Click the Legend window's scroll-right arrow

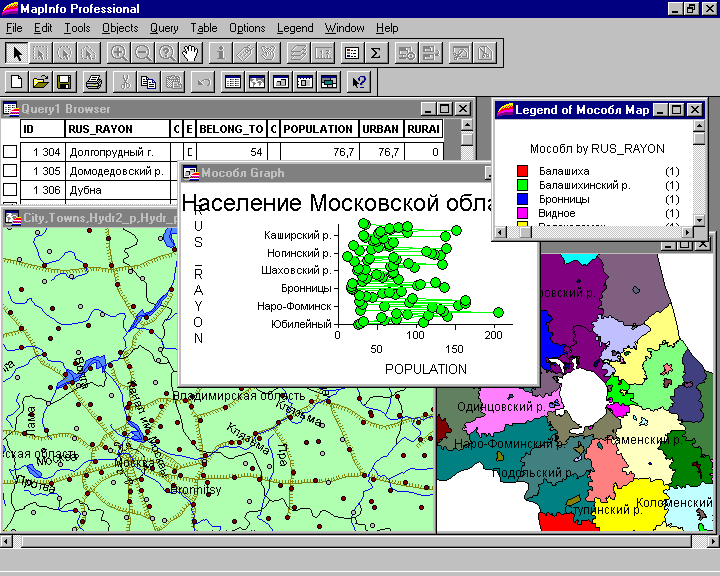[687, 232]
